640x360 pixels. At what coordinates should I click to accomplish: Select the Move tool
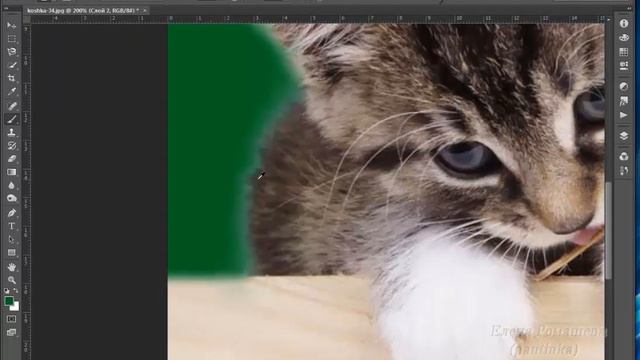point(11,25)
